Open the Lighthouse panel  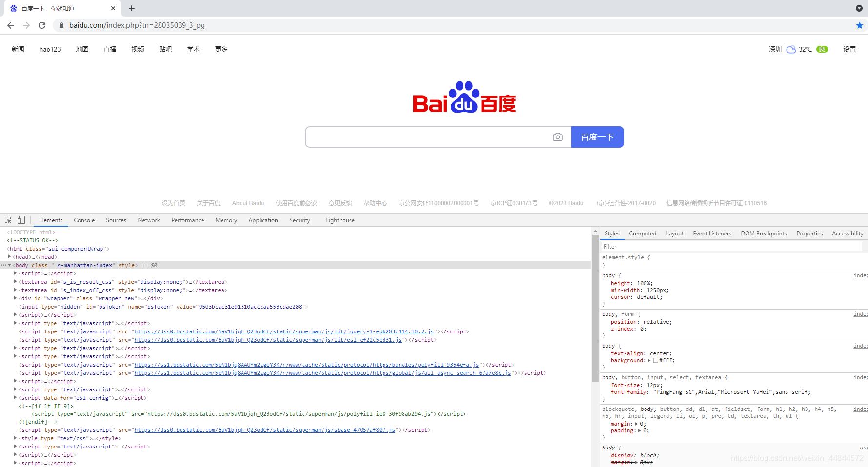point(341,220)
